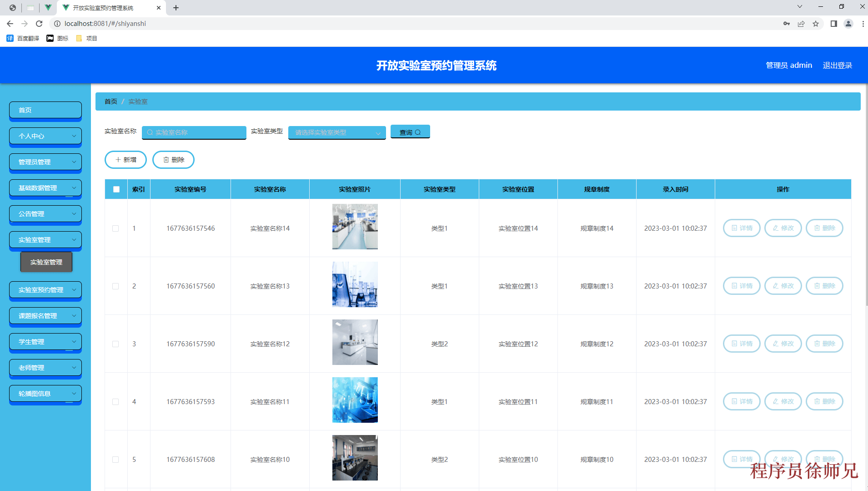Select the checkbox for row 3
The height and width of the screenshot is (491, 868).
(x=115, y=344)
